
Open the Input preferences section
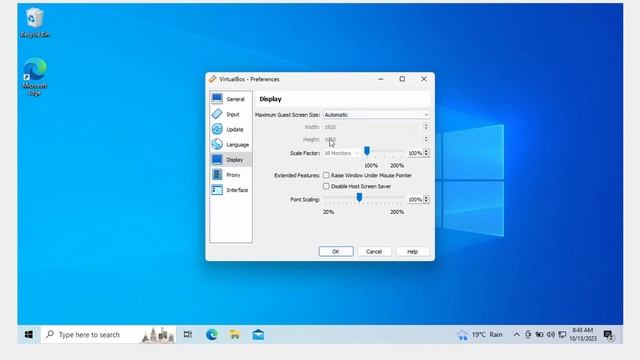click(x=231, y=114)
